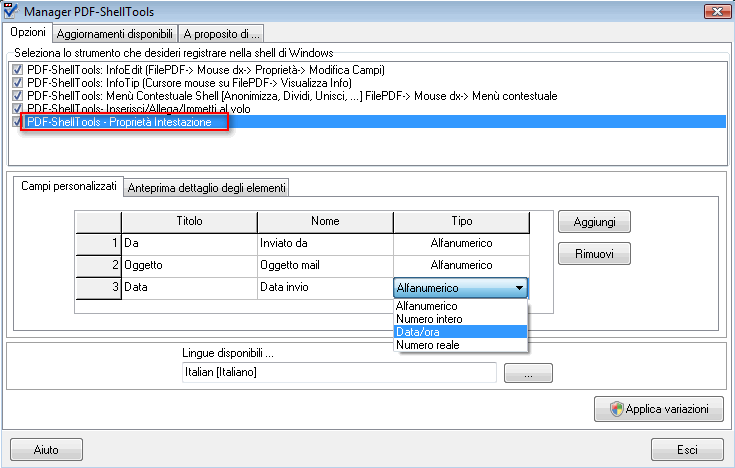This screenshot has height=468, width=735.
Task: Click the Nome column header
Action: tap(325, 221)
